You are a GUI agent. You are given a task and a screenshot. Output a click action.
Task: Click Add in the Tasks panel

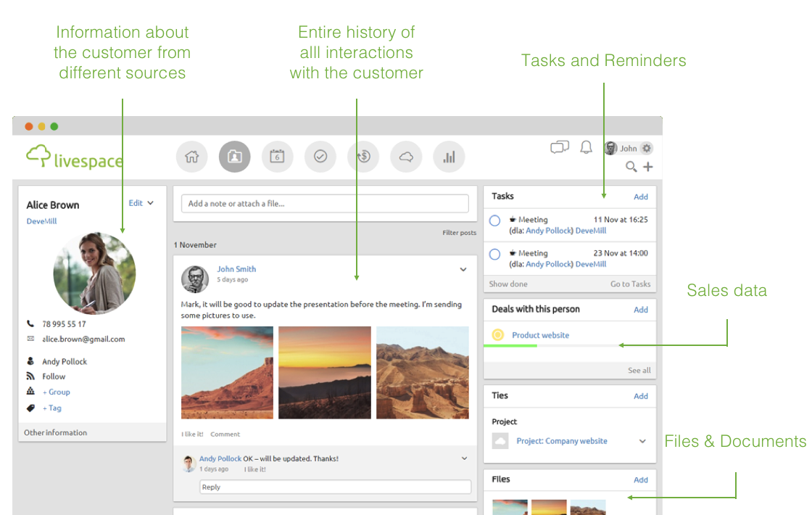(x=640, y=196)
